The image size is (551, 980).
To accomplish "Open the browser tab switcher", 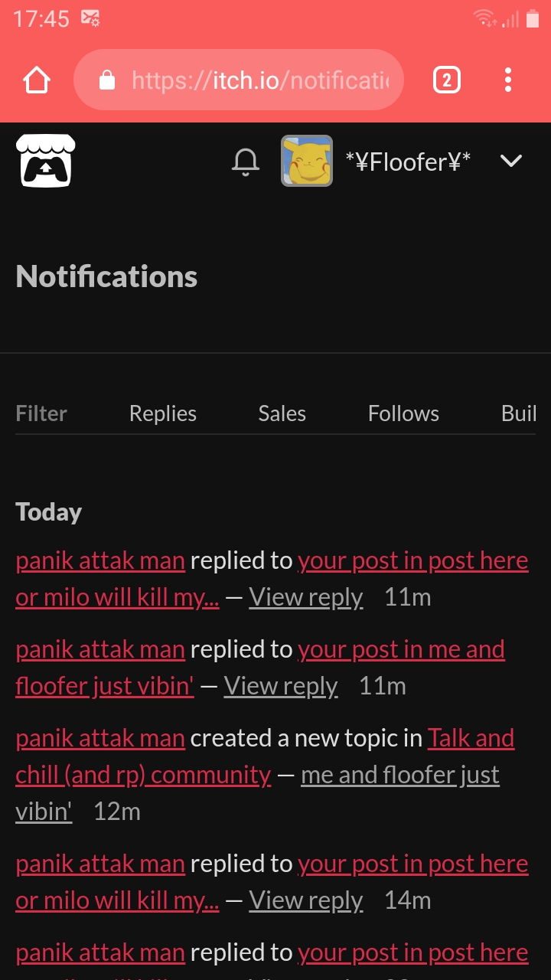I will click(447, 80).
